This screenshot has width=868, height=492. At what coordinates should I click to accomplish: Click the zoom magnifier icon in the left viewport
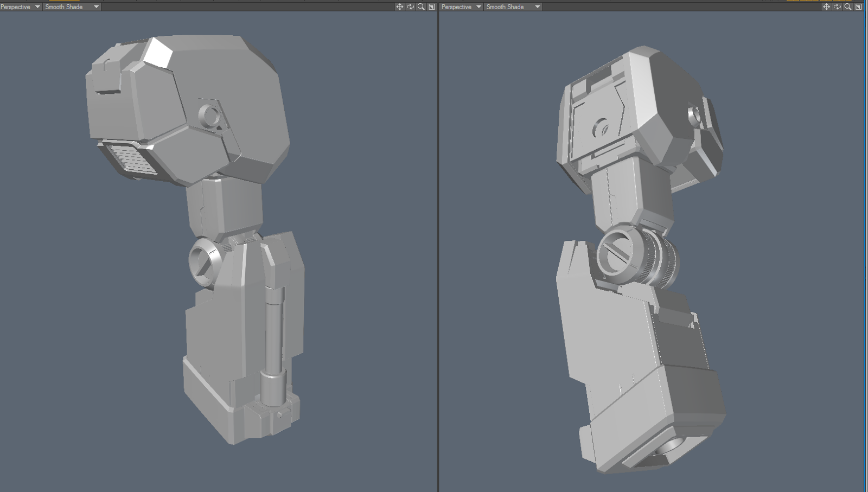[420, 7]
